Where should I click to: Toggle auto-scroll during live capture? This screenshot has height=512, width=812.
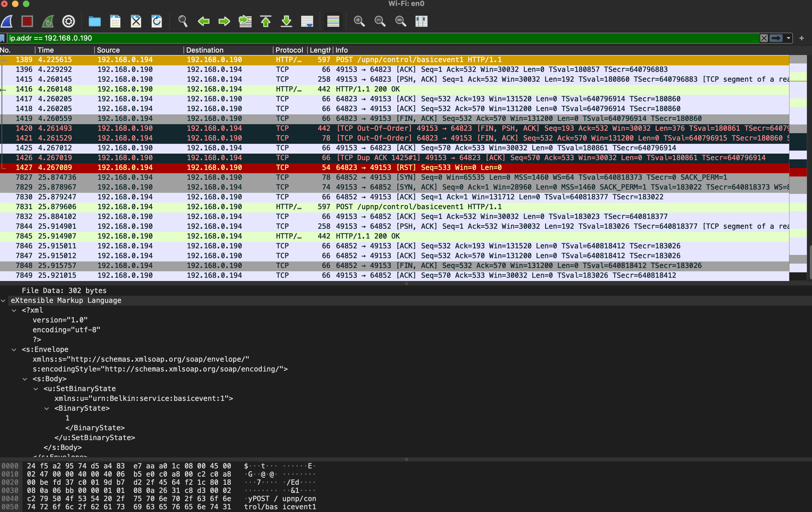[x=307, y=21]
